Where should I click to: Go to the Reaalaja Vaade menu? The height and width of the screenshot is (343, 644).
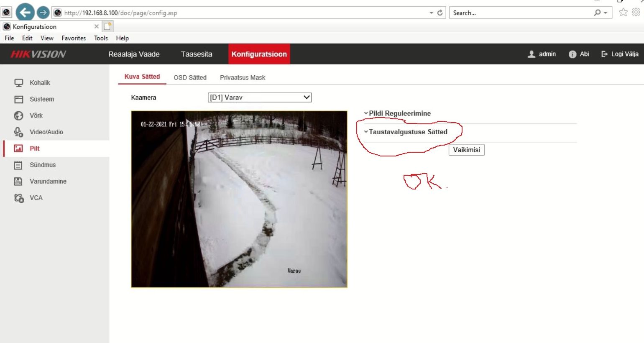click(x=134, y=54)
